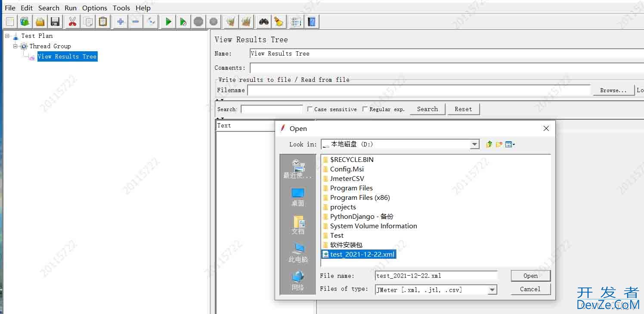The width and height of the screenshot is (644, 314).
Task: Open the Help menu
Action: coord(143,8)
